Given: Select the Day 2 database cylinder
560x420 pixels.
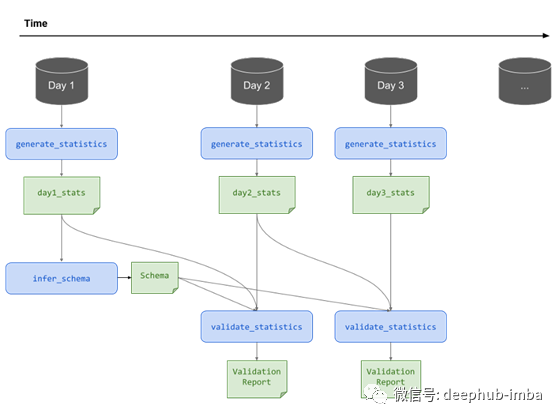Looking at the screenshot, I should click(x=257, y=81).
